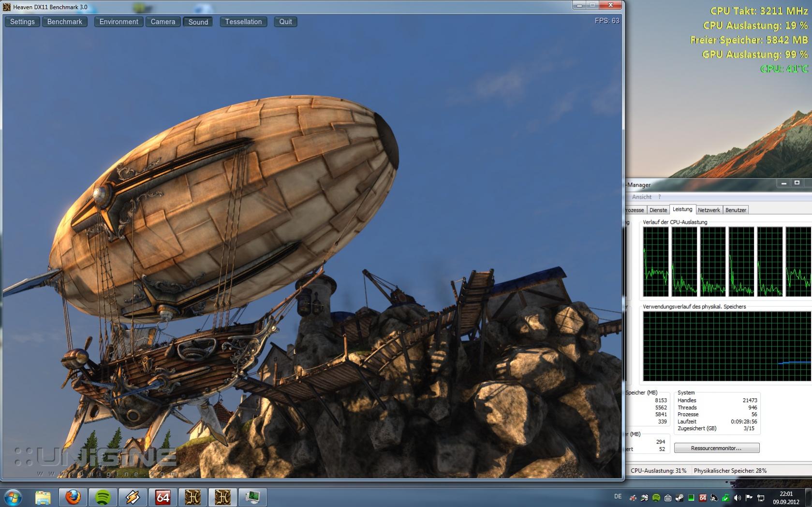Open Task Manager from the taskbar
Viewport: 812px width, 507px height.
click(252, 497)
